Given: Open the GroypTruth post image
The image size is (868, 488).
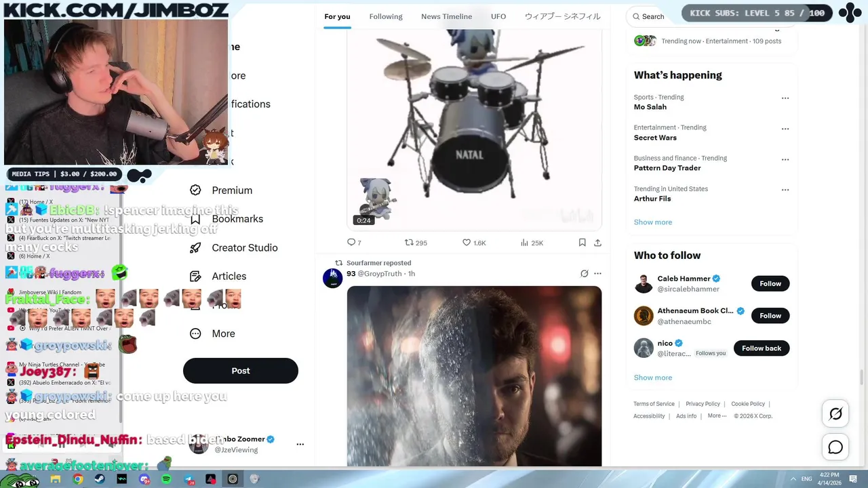Looking at the screenshot, I should 474,376.
